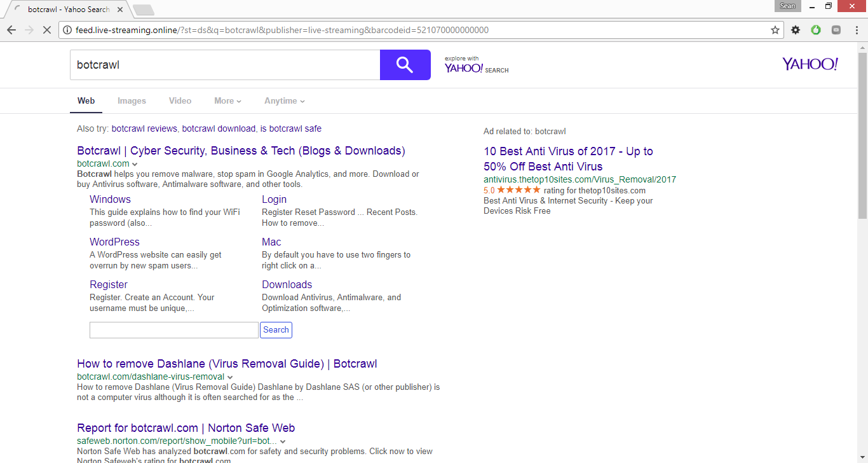Click the botcrawl.com site search field
Screen dimensions: 868x463
pyautogui.click(x=173, y=330)
